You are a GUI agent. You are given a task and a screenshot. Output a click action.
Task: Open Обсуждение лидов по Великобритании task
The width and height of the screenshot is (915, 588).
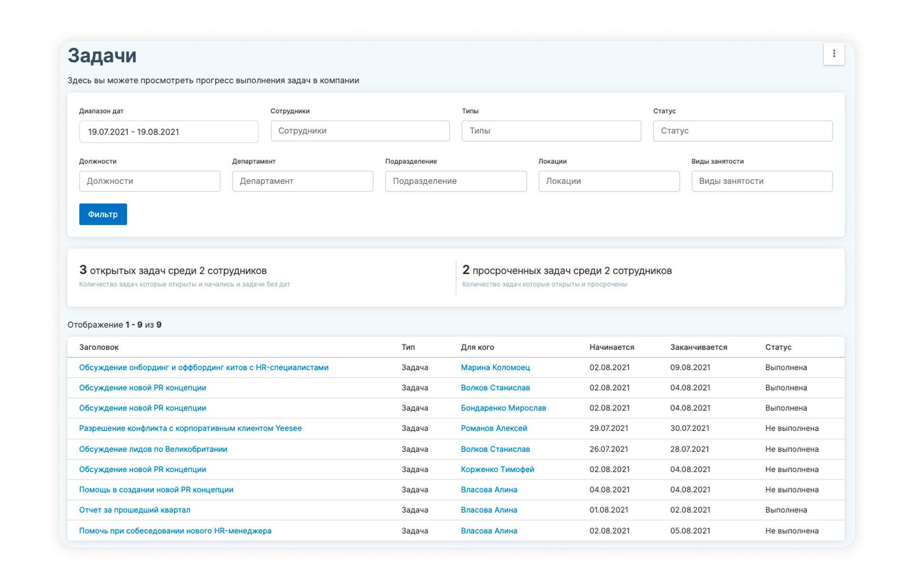pos(153,449)
